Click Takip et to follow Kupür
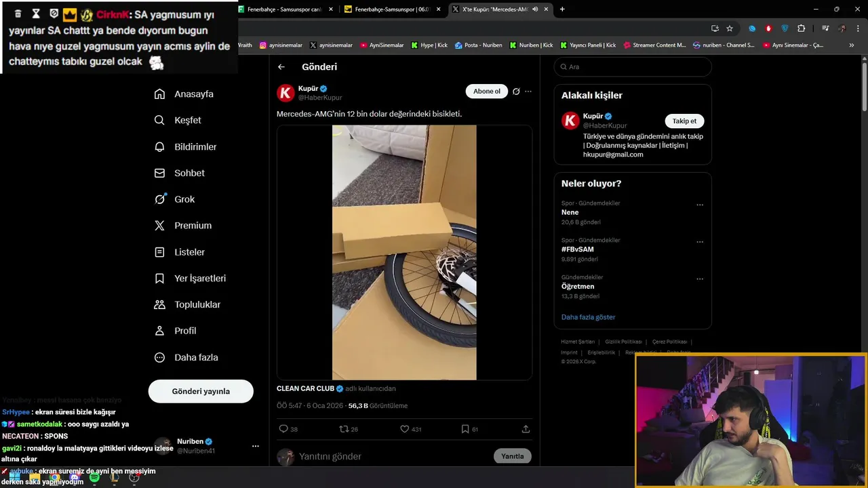The width and height of the screenshot is (868, 488). click(684, 121)
